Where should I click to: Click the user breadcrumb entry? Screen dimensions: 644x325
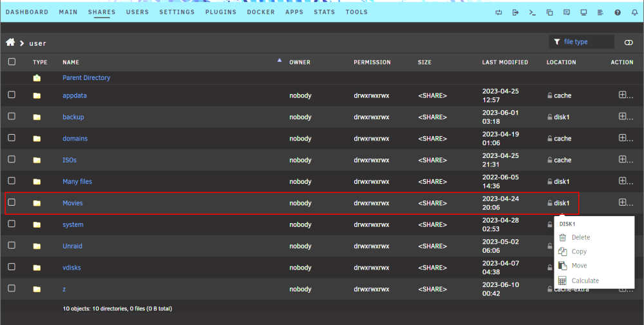coord(37,43)
